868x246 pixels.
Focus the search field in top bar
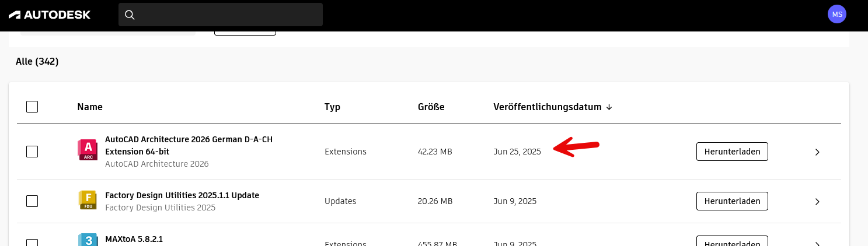tap(221, 15)
